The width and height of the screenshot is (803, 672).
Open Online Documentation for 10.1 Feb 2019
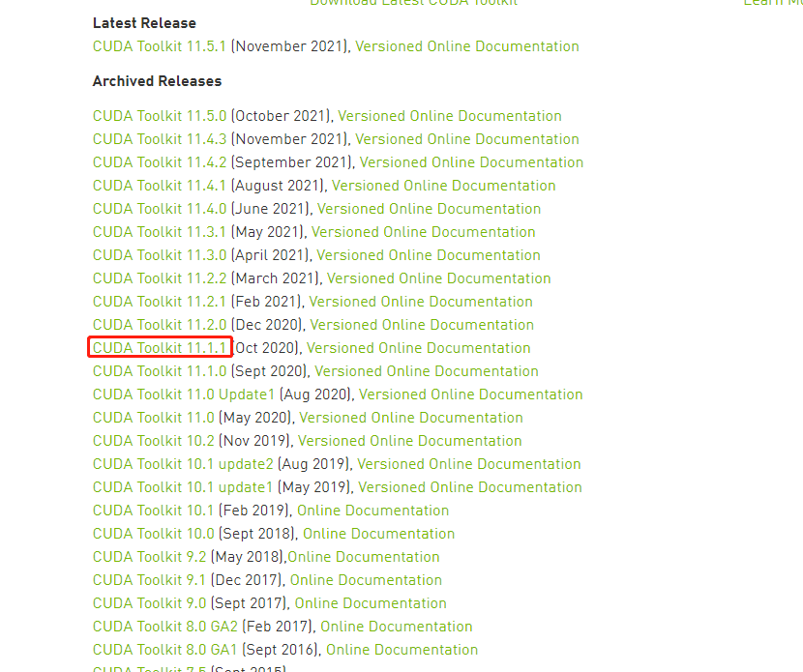click(372, 511)
